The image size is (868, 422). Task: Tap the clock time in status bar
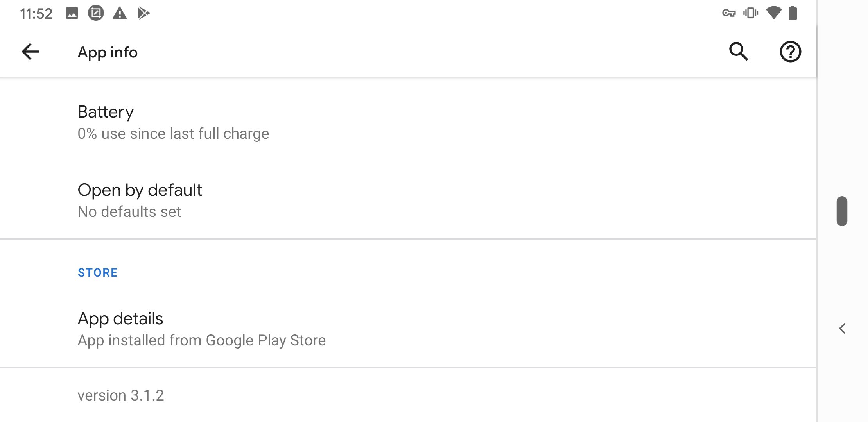(36, 14)
